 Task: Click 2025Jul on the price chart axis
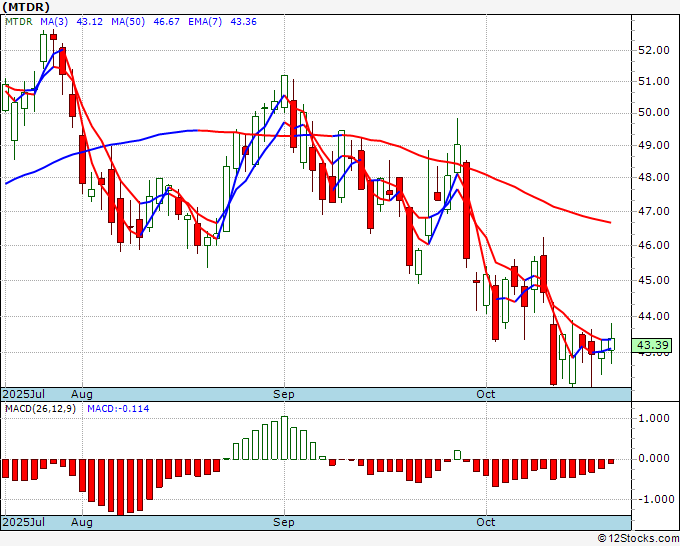coord(24,394)
